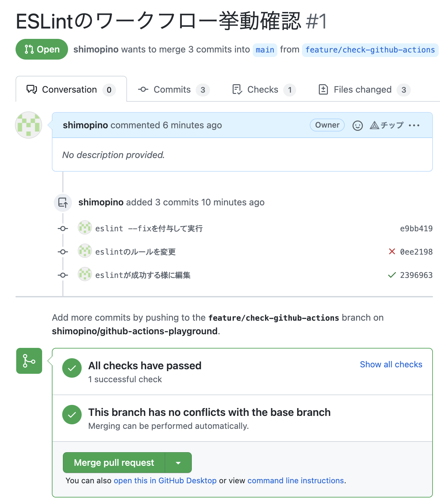Click the push commits icon beside 'added 3 commits'
The height and width of the screenshot is (504, 440).
(63, 203)
